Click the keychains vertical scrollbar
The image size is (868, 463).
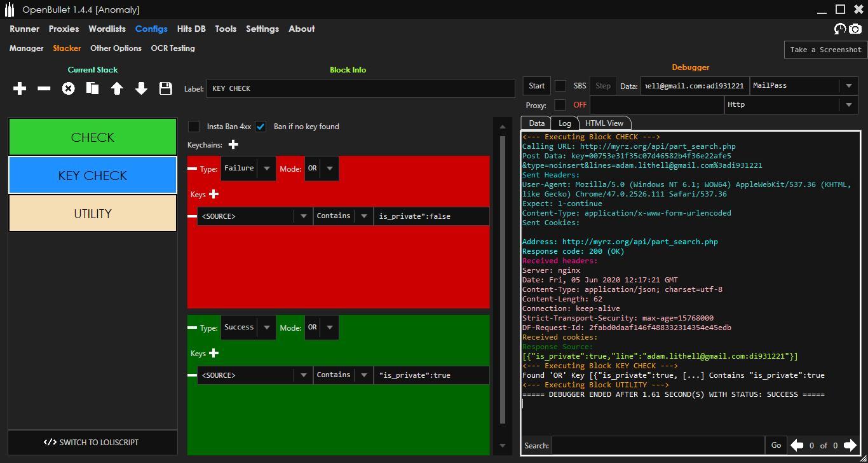point(503,280)
